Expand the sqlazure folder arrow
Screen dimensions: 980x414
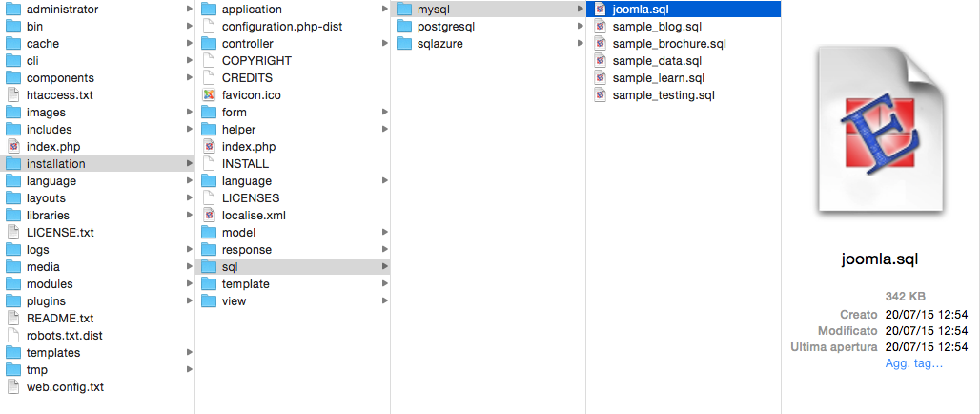click(x=581, y=44)
